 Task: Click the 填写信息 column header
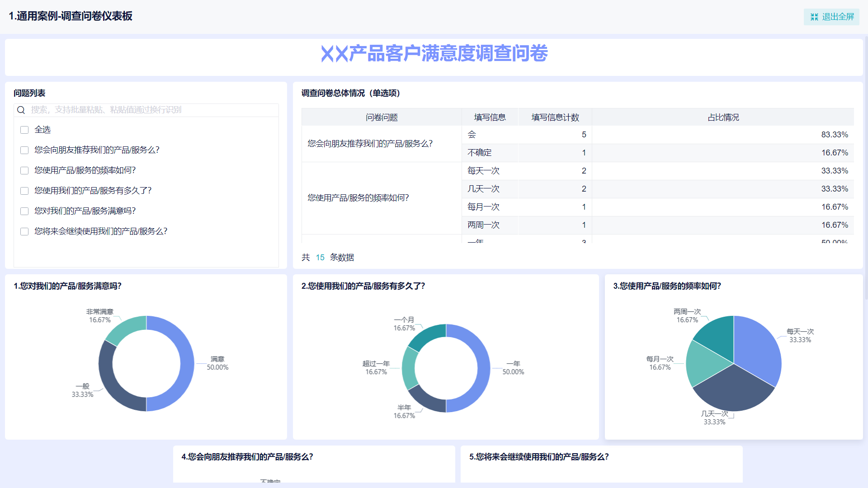tap(490, 117)
